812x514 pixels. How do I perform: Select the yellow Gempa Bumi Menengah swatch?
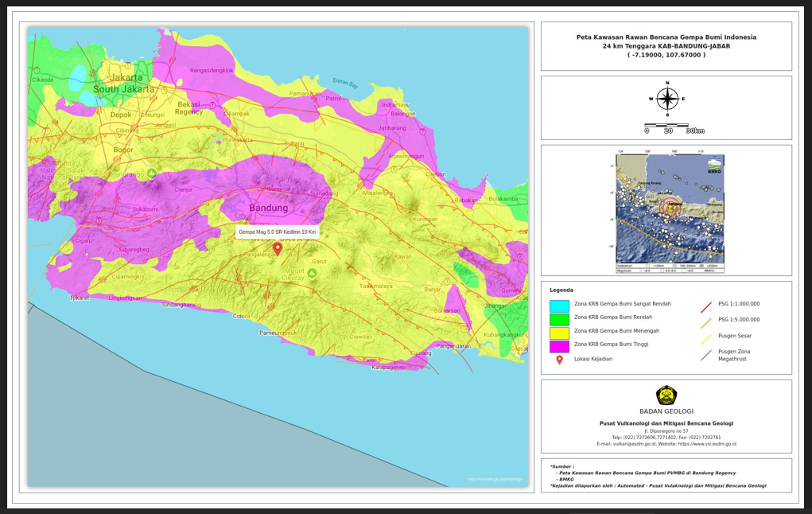coord(559,333)
